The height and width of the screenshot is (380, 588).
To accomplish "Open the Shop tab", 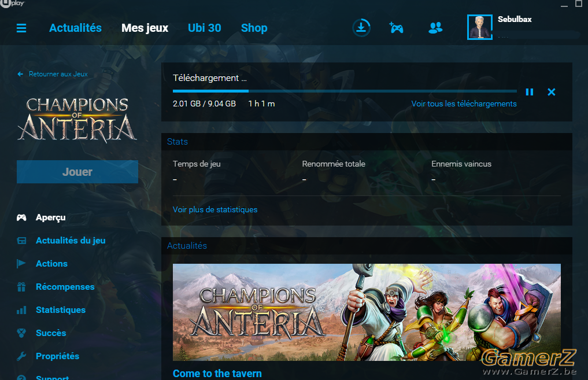I will (x=254, y=28).
